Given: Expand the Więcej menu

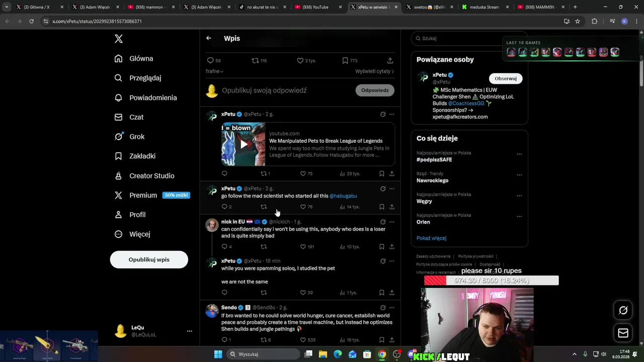Looking at the screenshot, I should tap(132, 234).
